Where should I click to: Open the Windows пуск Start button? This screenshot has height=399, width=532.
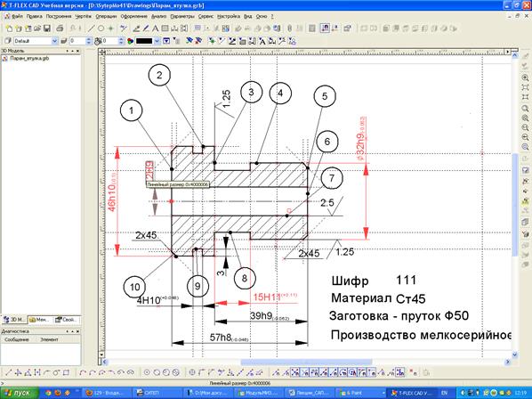[20, 393]
